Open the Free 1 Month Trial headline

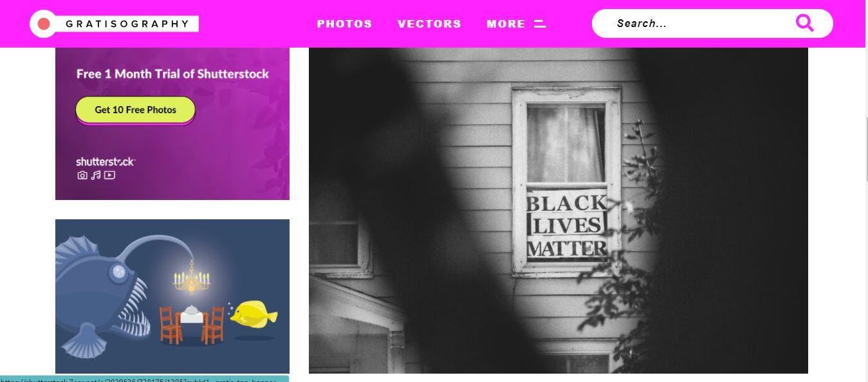(172, 74)
